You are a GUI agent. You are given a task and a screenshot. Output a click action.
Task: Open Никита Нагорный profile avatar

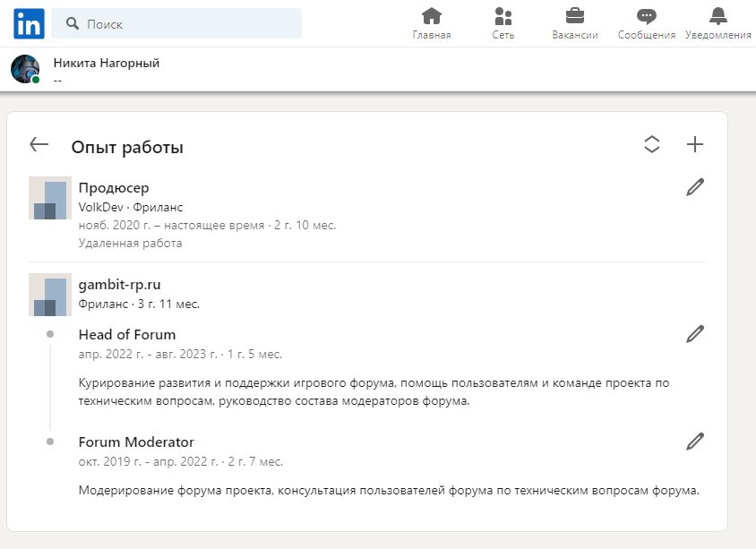point(25,69)
